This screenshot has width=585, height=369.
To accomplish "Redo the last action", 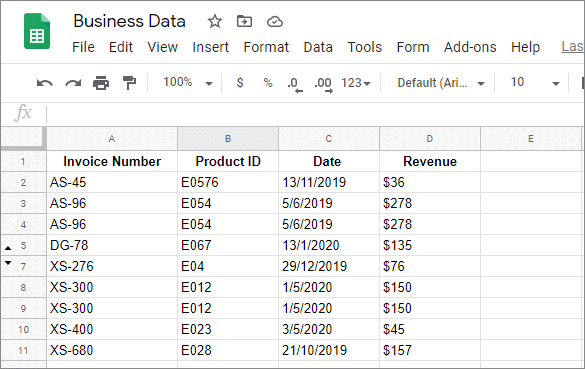I will click(73, 82).
